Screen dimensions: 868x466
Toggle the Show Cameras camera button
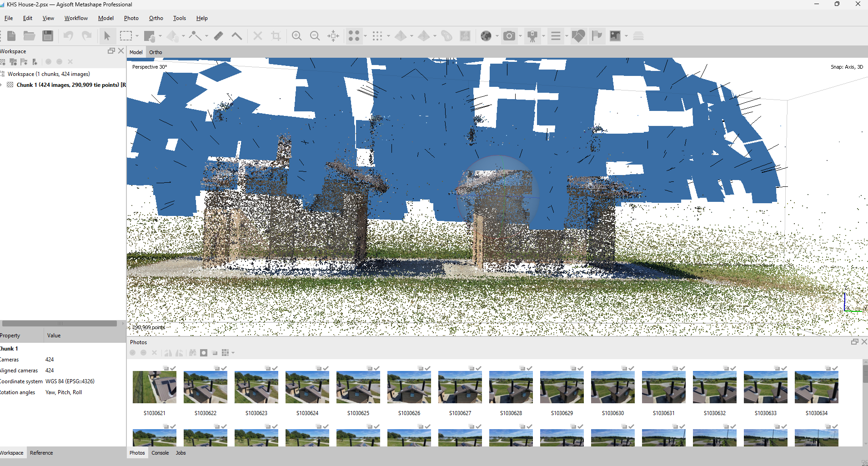coord(509,36)
